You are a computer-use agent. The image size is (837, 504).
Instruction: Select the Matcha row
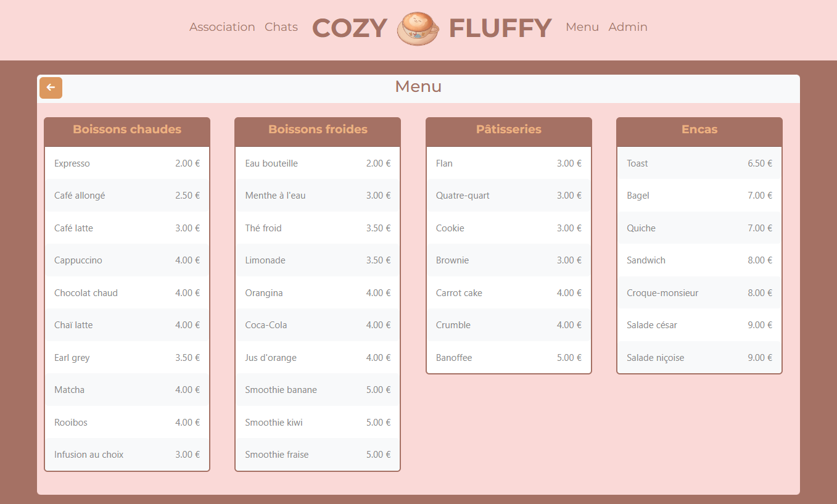click(127, 390)
